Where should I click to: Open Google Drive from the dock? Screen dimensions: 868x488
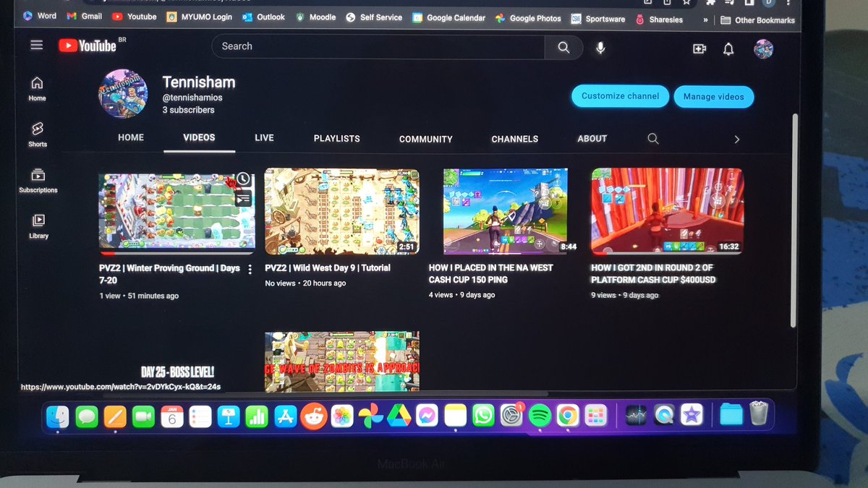397,416
